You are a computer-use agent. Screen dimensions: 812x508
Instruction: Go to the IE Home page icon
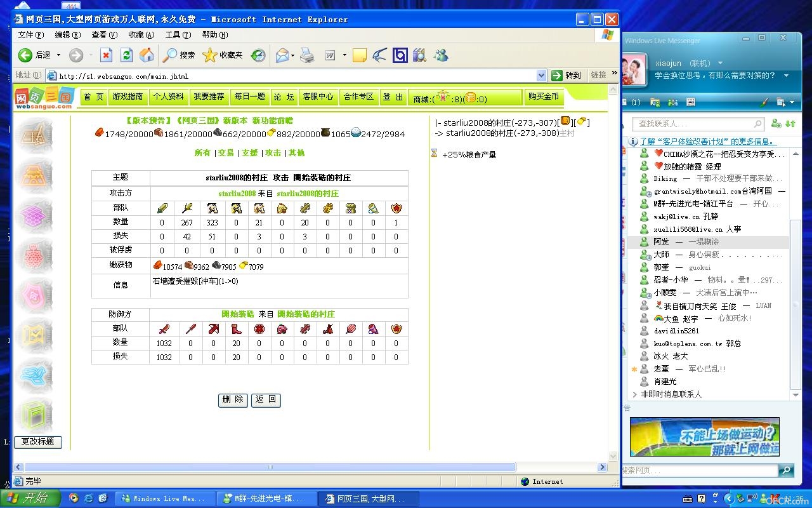(147, 55)
